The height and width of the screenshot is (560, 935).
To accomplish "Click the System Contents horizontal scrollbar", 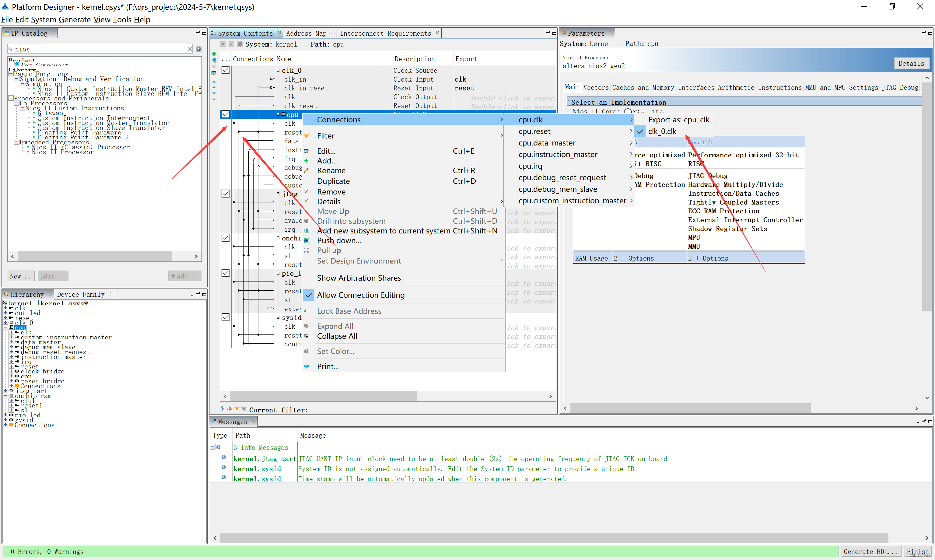I will click(x=323, y=396).
